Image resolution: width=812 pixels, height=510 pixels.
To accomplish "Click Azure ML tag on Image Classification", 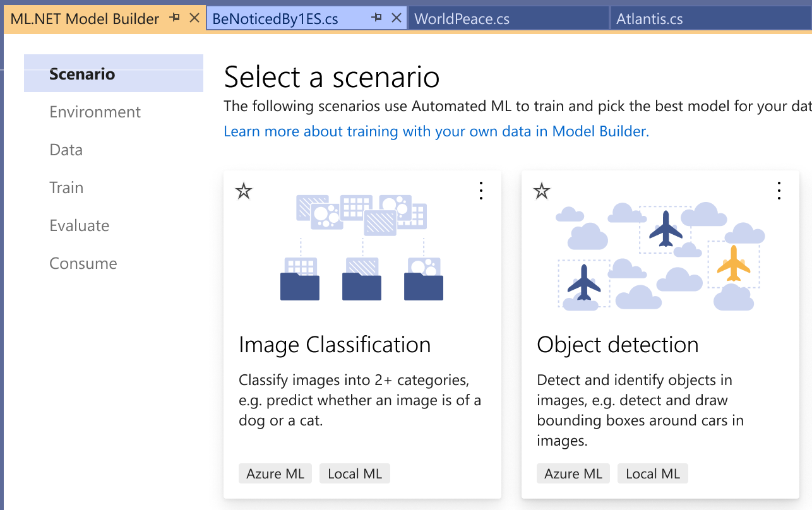I will [275, 473].
